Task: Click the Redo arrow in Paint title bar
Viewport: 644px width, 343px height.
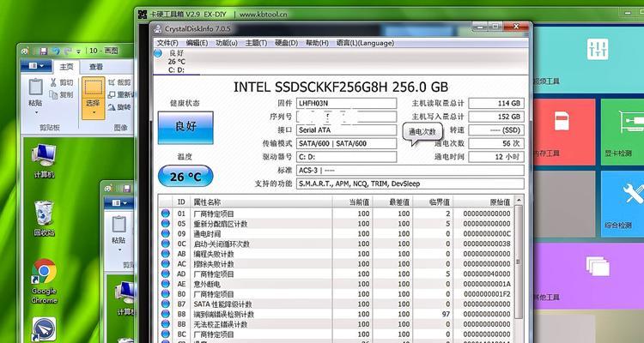Action: coord(68,51)
